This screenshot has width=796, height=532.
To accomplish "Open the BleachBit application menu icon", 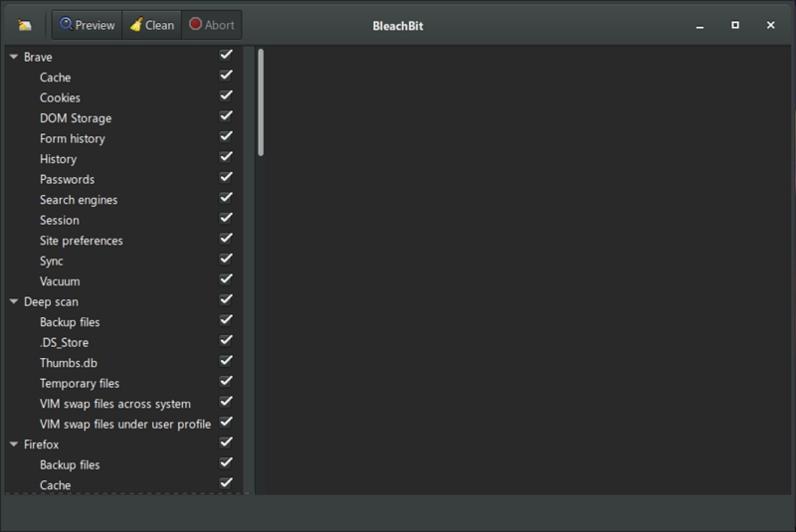I will tap(25, 25).
